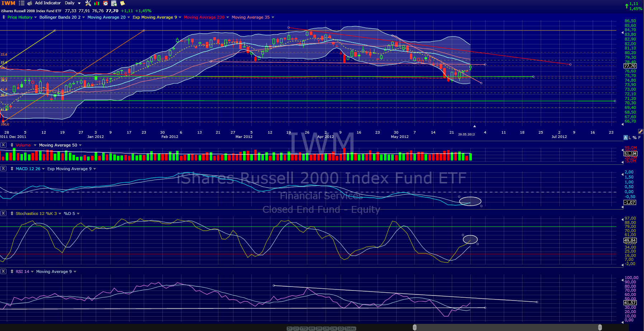
Task: Click the 29.05.2012 date marker on time axis
Action: pos(466,134)
